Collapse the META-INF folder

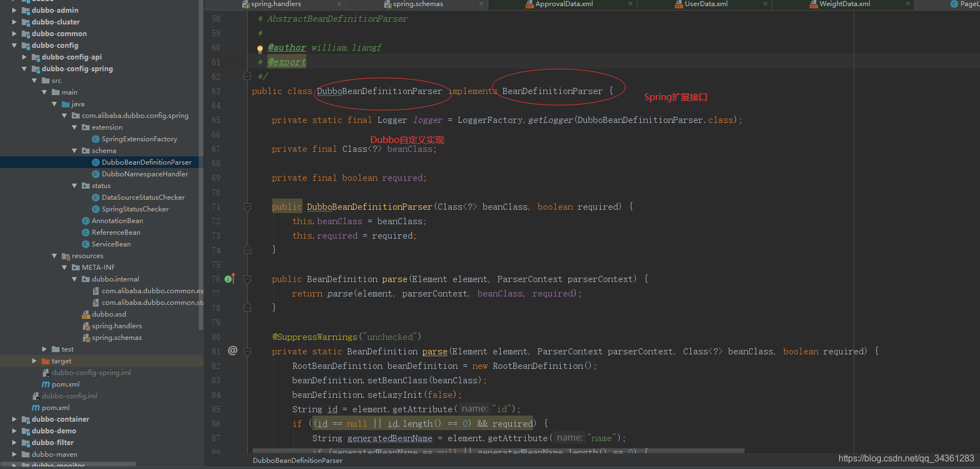(65, 268)
